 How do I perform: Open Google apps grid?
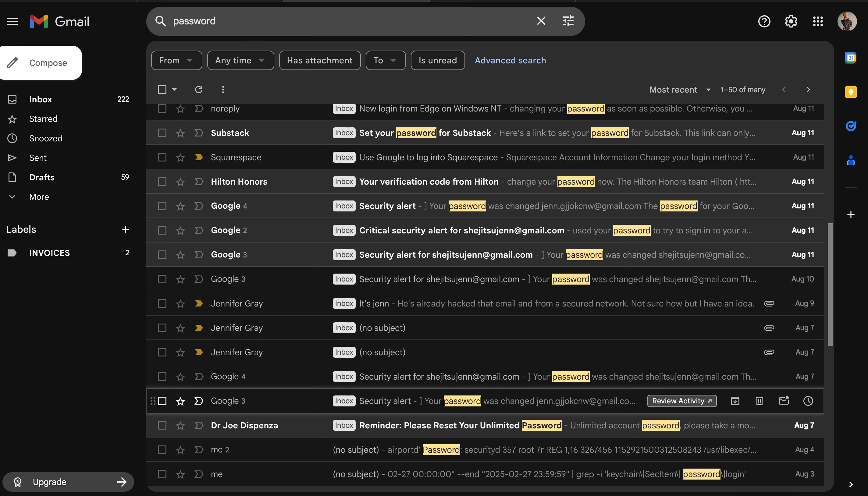pyautogui.click(x=818, y=21)
